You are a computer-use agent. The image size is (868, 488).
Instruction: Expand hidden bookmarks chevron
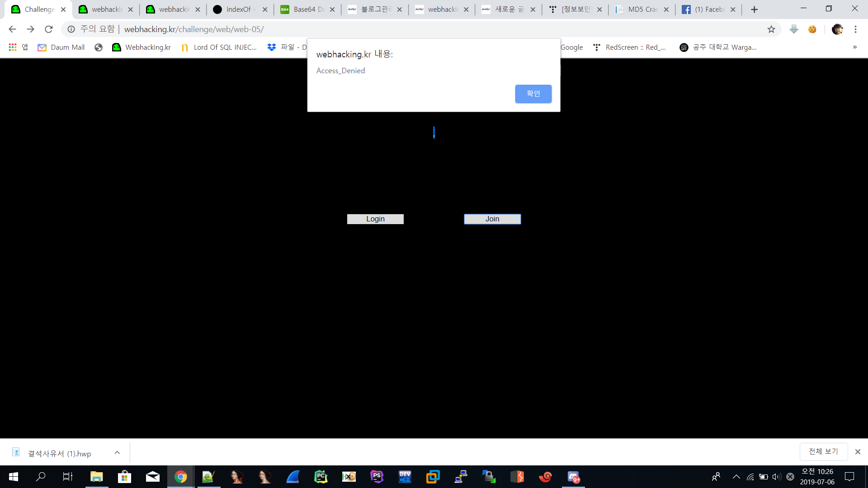854,47
